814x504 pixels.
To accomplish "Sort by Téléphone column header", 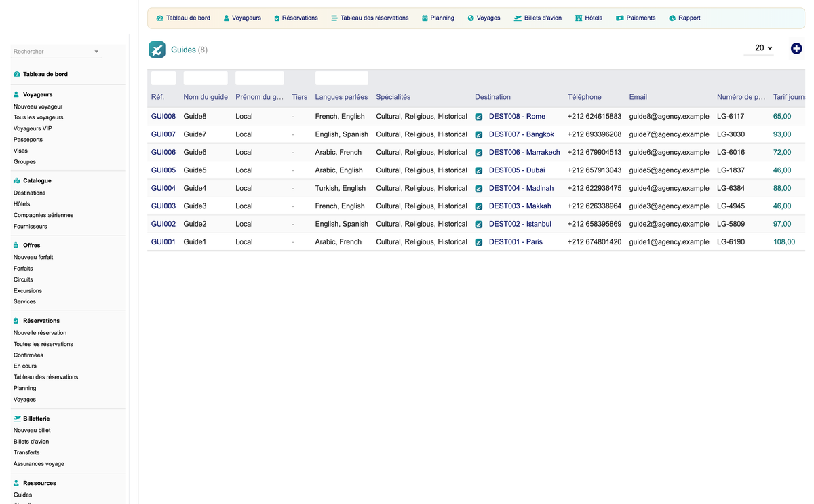I will 585,97.
